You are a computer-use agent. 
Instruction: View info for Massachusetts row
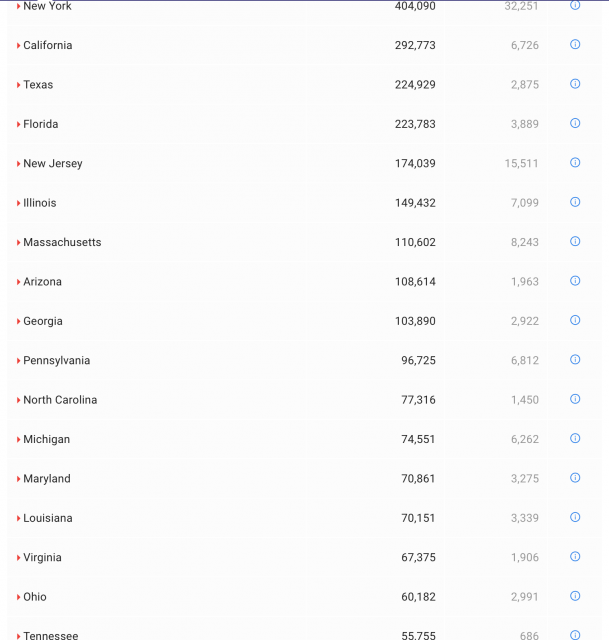point(575,241)
